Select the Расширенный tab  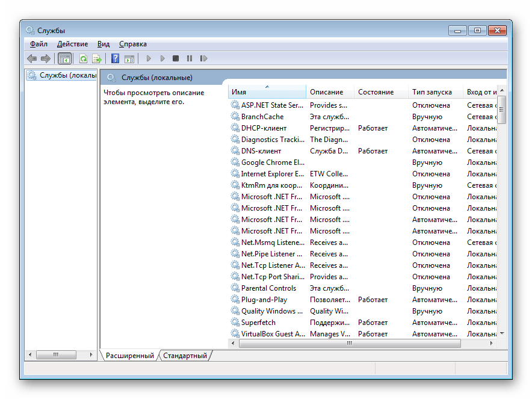pyautogui.click(x=129, y=356)
